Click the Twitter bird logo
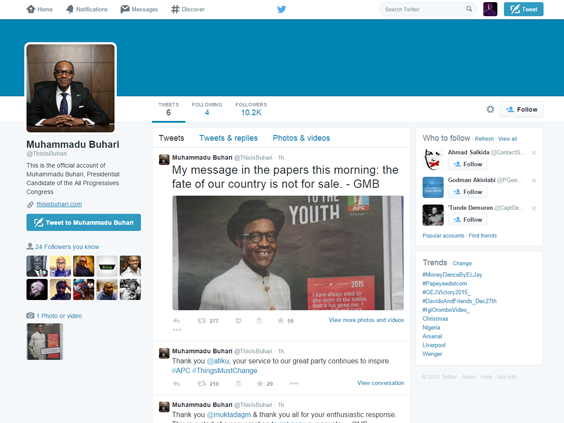The height and width of the screenshot is (423, 564). click(x=282, y=9)
